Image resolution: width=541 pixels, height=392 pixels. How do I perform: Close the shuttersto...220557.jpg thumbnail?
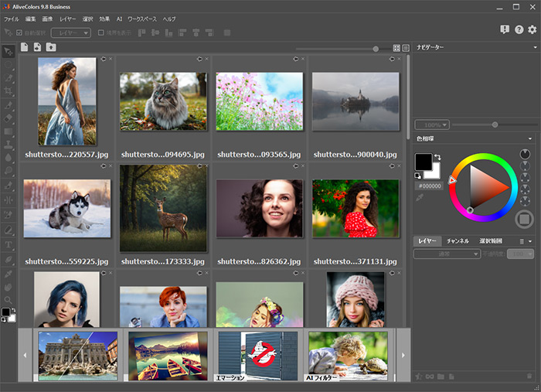click(111, 59)
